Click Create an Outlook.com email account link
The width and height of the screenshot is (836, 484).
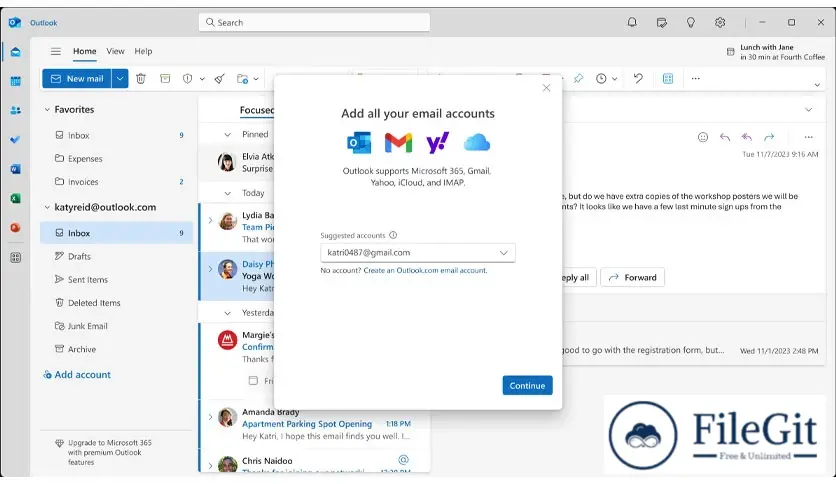(x=425, y=270)
